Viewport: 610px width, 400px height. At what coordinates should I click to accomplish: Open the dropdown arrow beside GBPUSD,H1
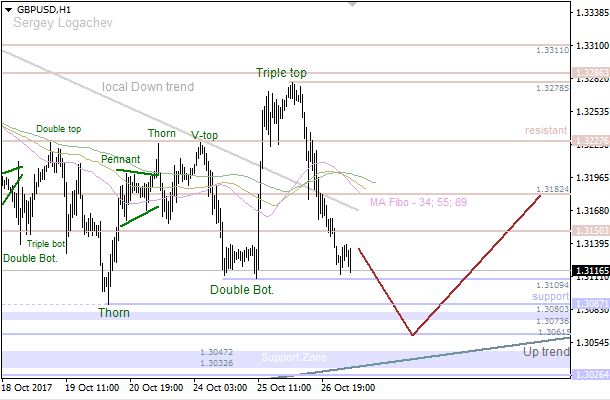(9, 9)
